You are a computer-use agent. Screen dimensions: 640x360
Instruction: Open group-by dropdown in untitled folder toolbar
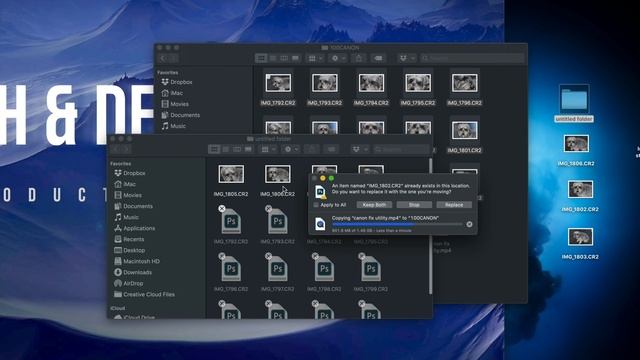pyautogui.click(x=268, y=149)
